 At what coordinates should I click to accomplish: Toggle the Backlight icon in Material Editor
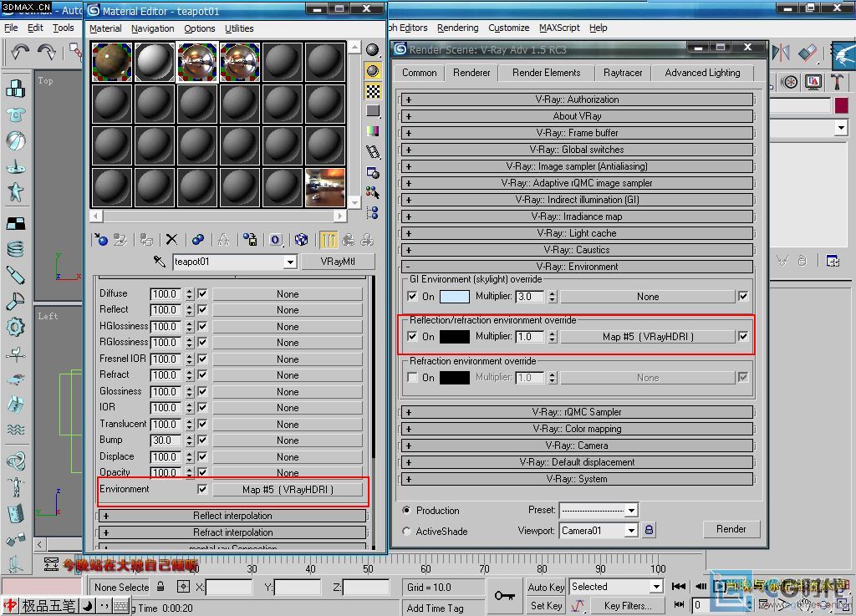coord(373,71)
